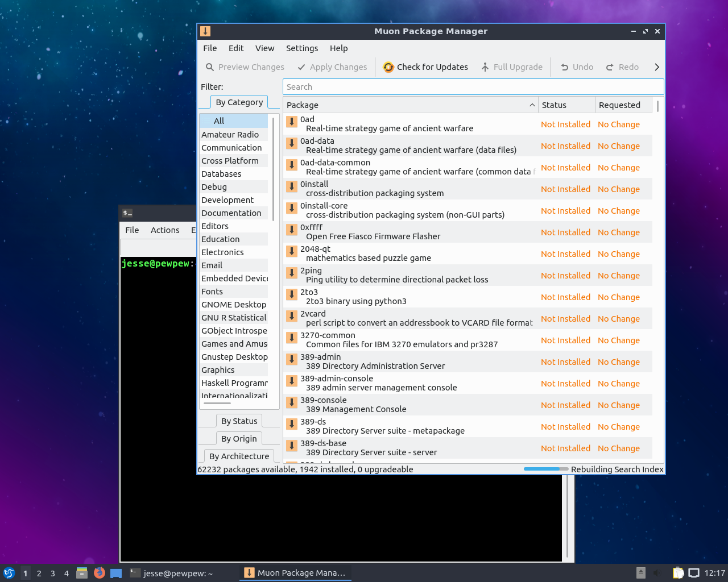Open the Settings menu in Muon
The height and width of the screenshot is (582, 728).
[302, 48]
